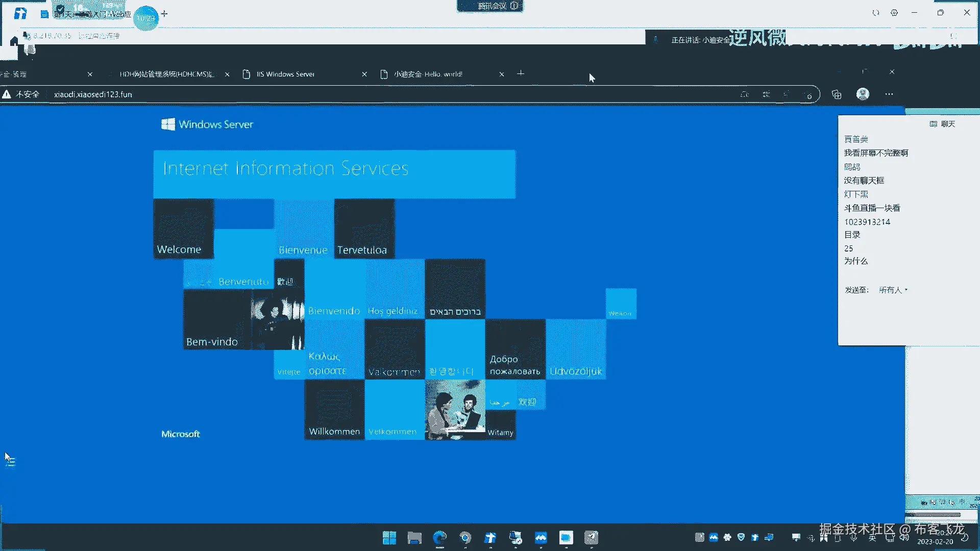Click the Microsoft link at bottom
The width and height of the screenshot is (980, 551).
point(180,434)
